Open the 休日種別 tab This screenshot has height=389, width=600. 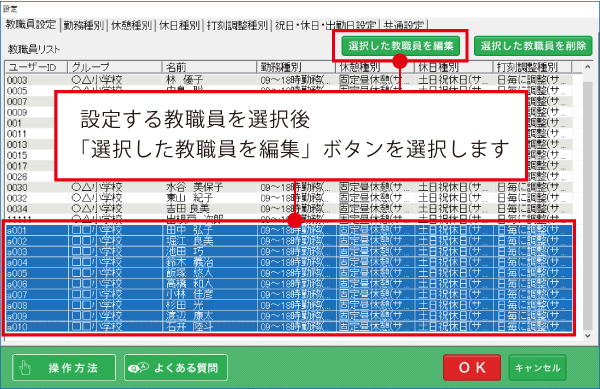(x=179, y=26)
